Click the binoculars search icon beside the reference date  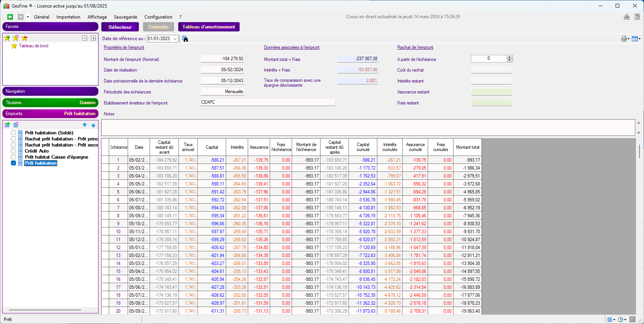click(185, 39)
